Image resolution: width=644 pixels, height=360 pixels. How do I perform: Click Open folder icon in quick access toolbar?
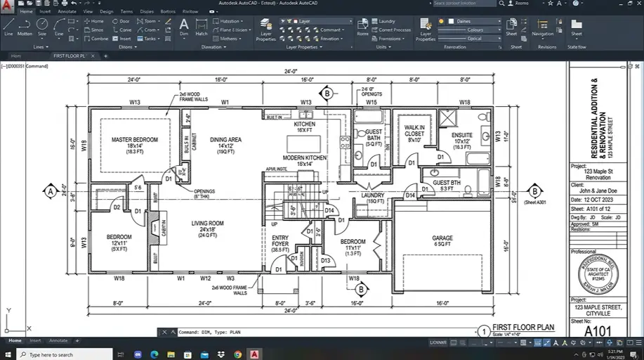(29, 4)
